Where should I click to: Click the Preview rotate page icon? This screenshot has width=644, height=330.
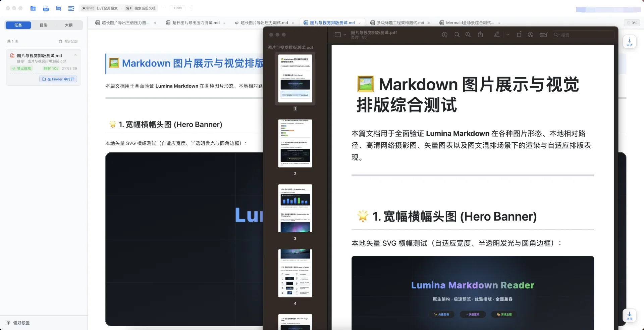[x=519, y=34]
